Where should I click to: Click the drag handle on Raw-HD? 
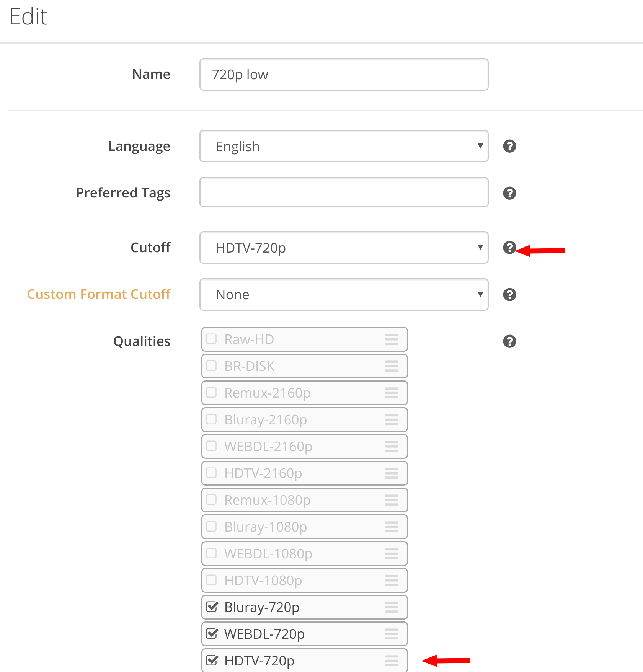(x=392, y=339)
